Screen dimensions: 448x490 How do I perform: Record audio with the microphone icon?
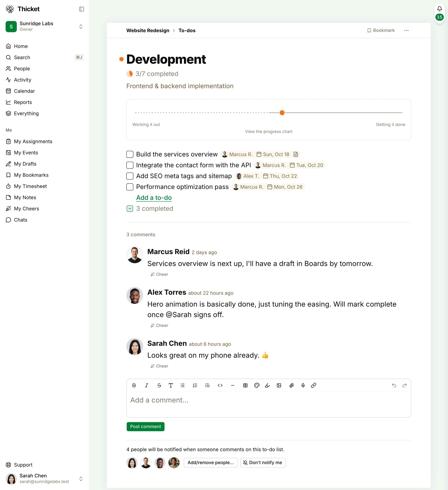[x=303, y=385]
